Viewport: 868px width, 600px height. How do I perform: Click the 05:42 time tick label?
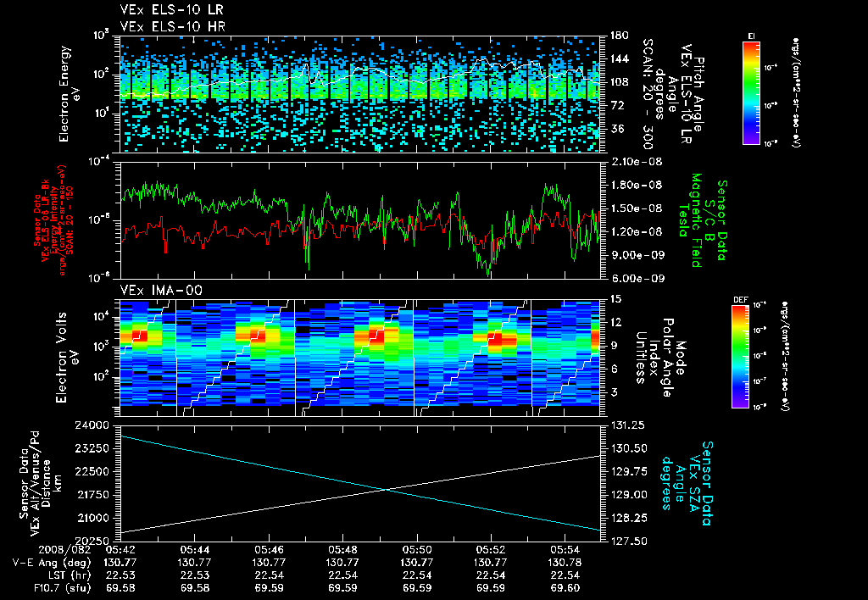point(120,550)
